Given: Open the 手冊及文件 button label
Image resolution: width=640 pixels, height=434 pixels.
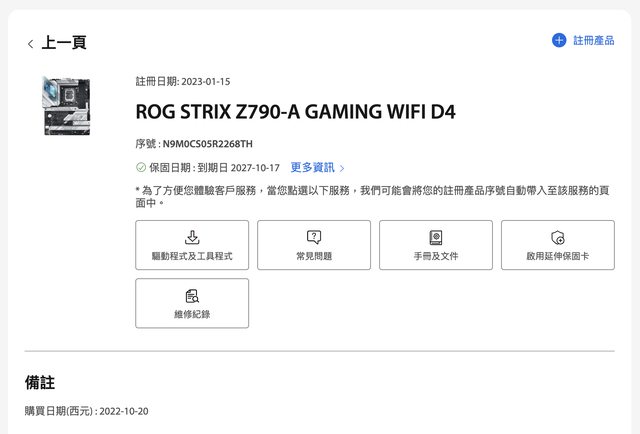Looking at the screenshot, I should point(436,256).
